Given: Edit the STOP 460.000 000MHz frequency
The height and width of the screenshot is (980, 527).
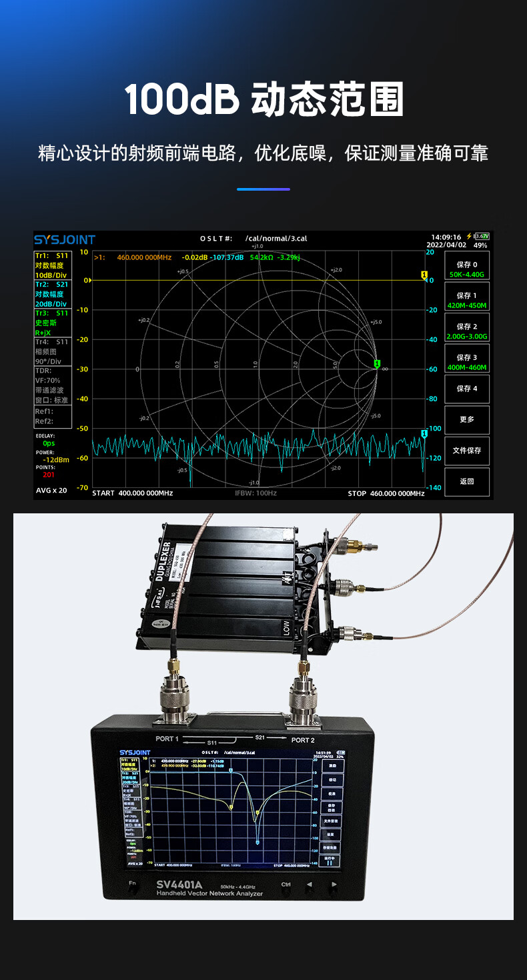Looking at the screenshot, I should [x=386, y=493].
